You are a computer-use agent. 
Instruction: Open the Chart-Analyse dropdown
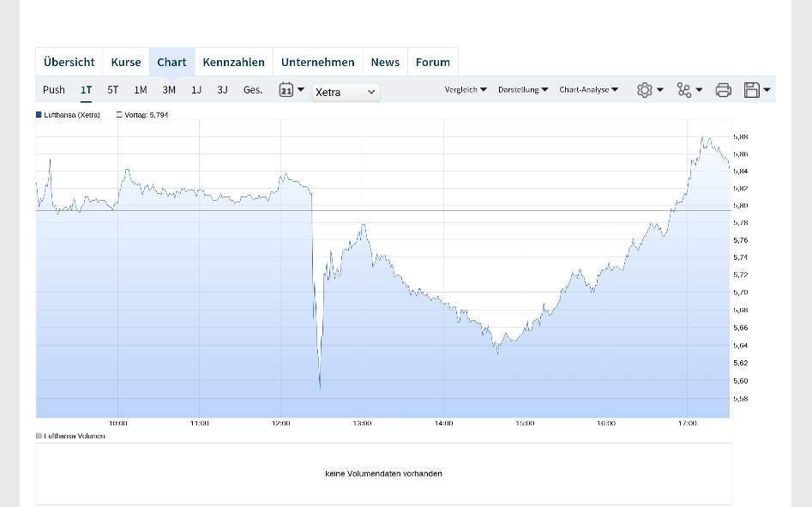click(588, 90)
